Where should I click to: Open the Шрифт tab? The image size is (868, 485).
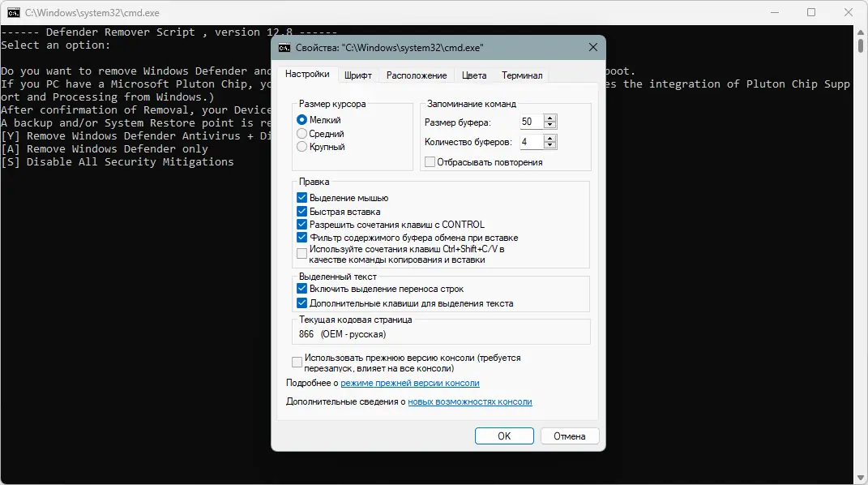click(358, 75)
